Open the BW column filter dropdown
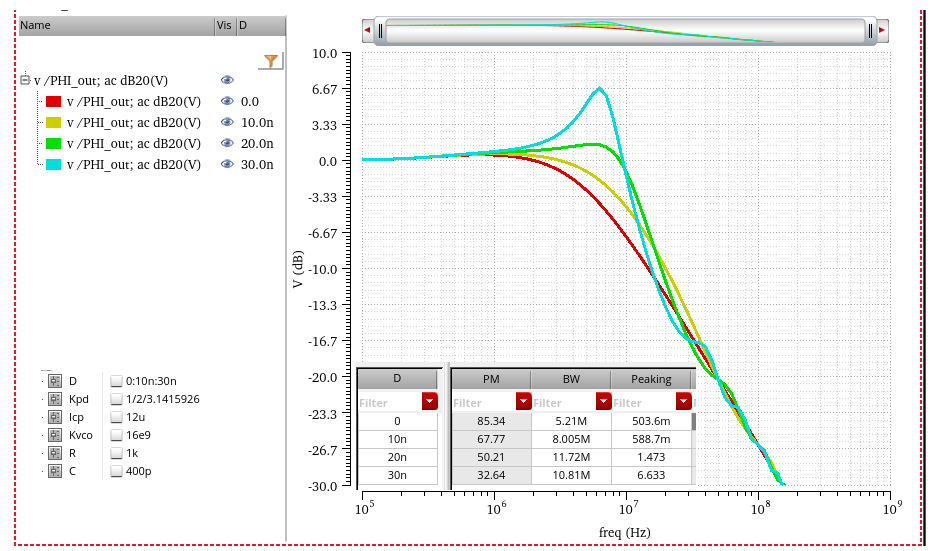Viewport: 936px width, 551px height. pyautogui.click(x=604, y=401)
